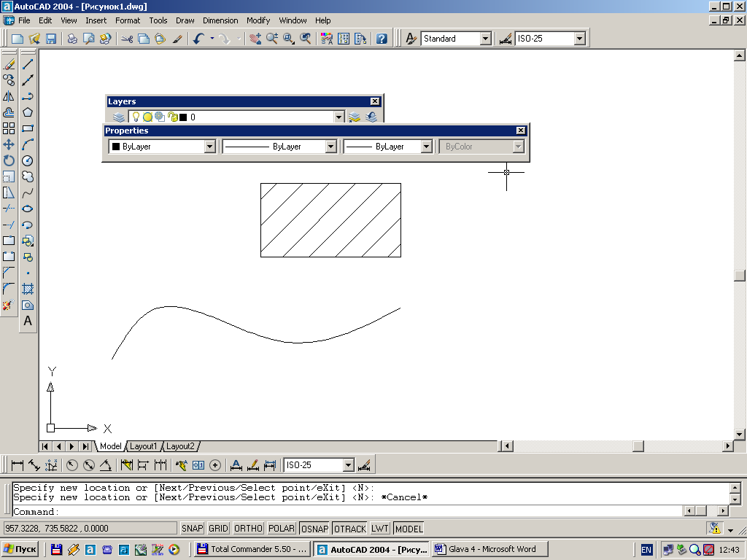
Task: Open the lineweight ByLayer dropdown
Action: (x=426, y=147)
